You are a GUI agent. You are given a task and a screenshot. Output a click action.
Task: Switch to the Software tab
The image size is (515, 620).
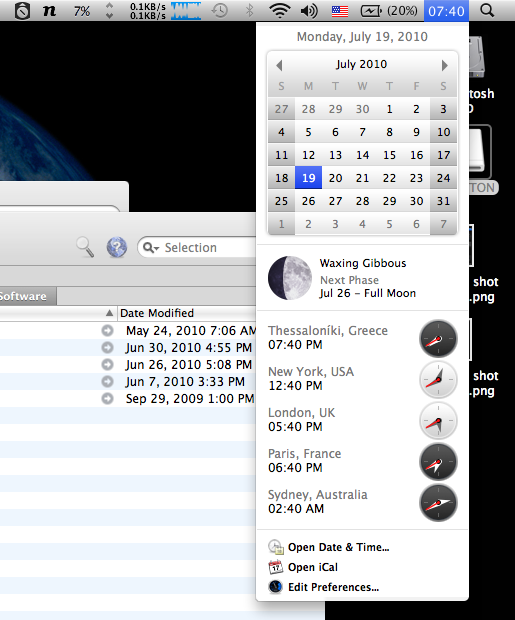(28, 296)
